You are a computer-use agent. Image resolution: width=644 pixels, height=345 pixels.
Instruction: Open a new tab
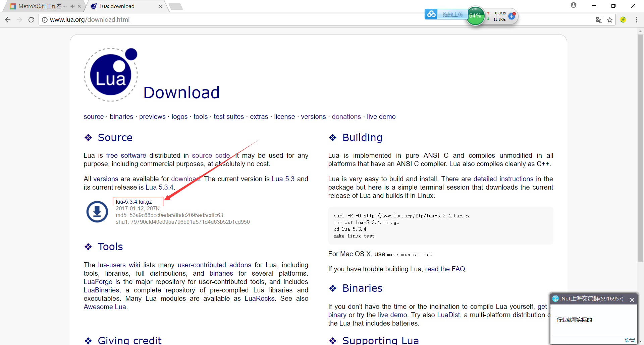(175, 6)
